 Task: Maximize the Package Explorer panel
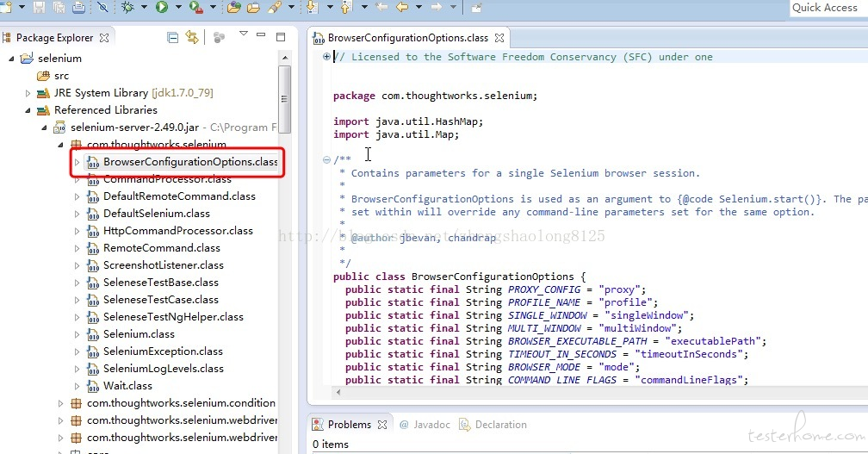(281, 37)
